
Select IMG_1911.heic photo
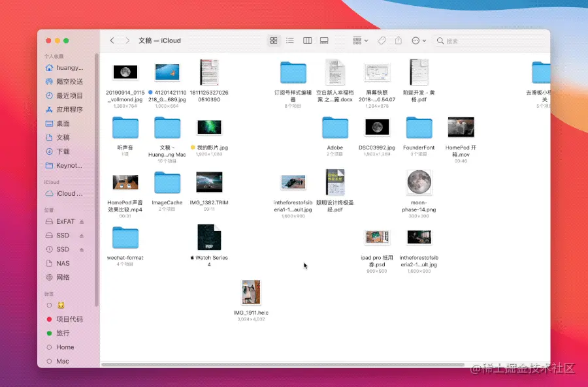pyautogui.click(x=251, y=292)
